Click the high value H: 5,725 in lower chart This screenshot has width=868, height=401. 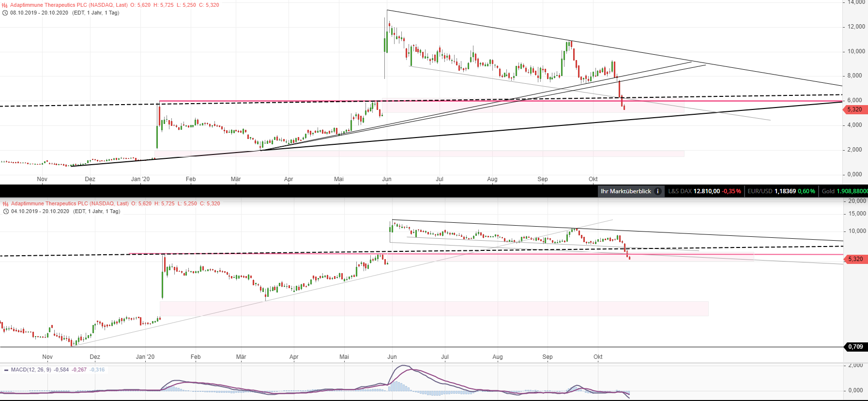coord(165,204)
